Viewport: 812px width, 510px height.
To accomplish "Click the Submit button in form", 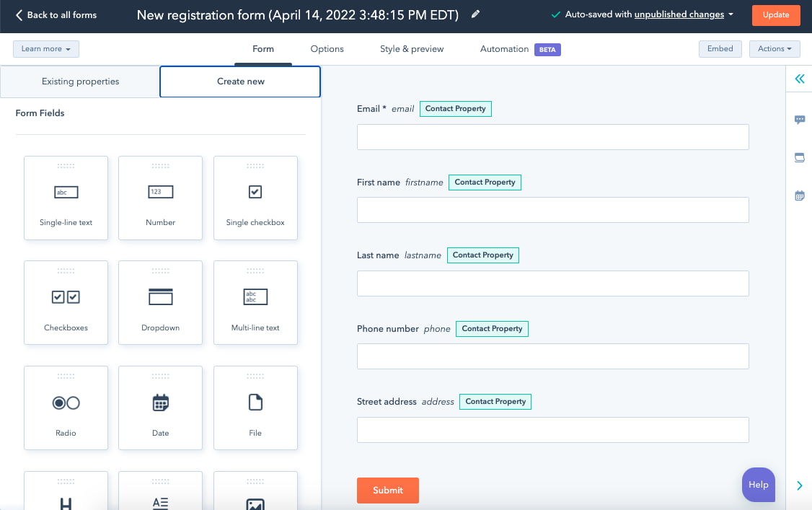I will [388, 491].
